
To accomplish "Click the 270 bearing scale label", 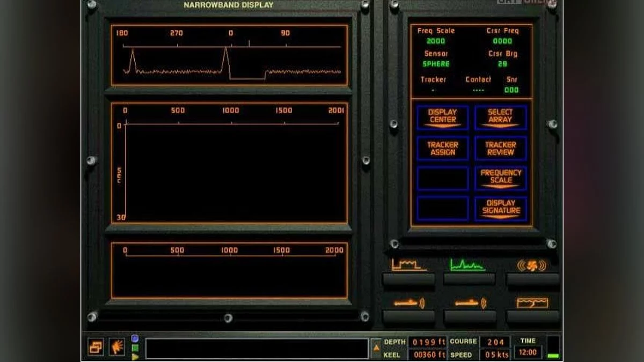I will pyautogui.click(x=177, y=33).
